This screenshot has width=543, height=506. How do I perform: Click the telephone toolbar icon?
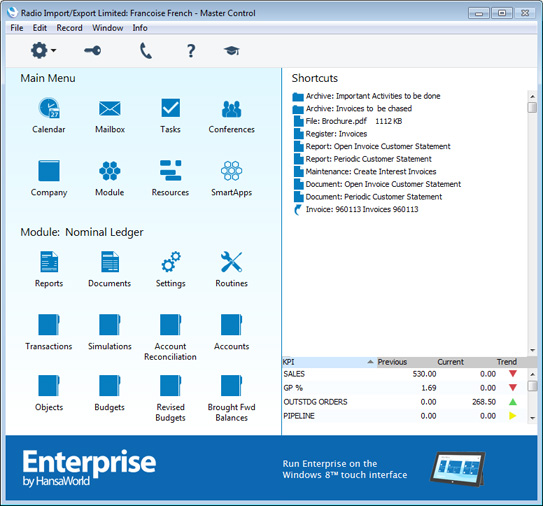click(x=145, y=51)
